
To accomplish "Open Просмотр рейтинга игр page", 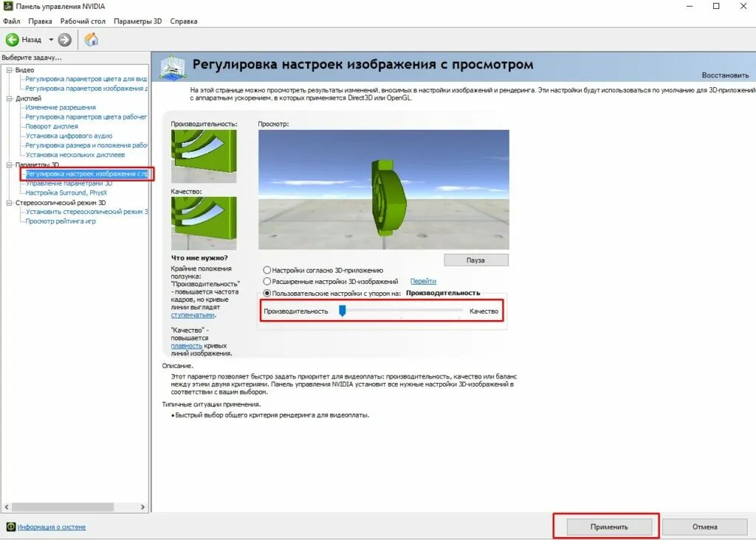I will click(x=61, y=221).
